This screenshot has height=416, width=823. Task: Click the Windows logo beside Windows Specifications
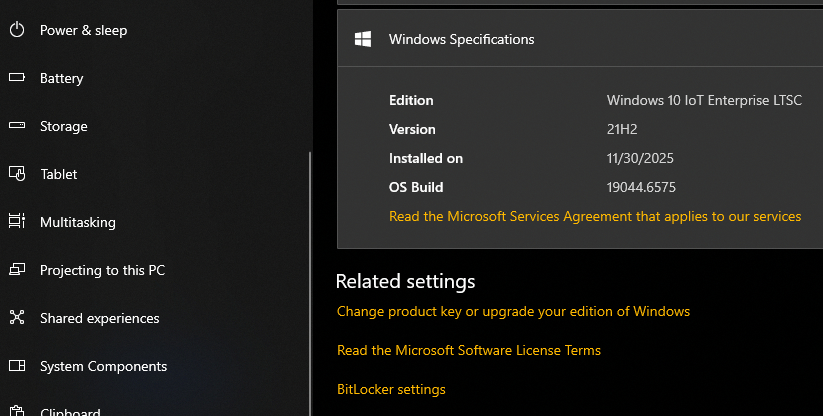(364, 39)
